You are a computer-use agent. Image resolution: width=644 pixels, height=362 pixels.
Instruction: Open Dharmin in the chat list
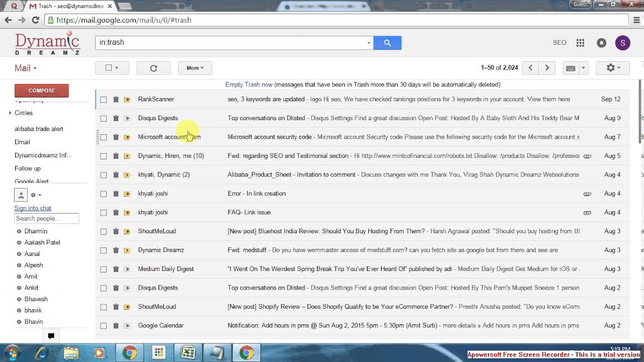(36, 231)
